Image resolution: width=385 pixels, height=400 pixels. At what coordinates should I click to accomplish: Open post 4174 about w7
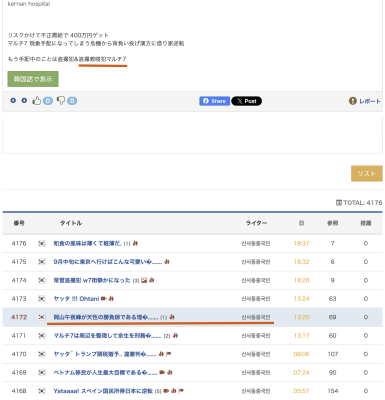pos(92,280)
